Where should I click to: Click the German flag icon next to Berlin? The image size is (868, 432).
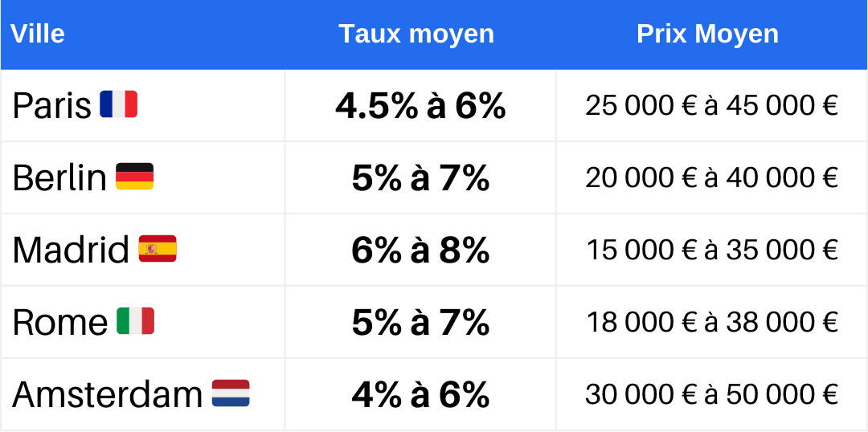(134, 177)
